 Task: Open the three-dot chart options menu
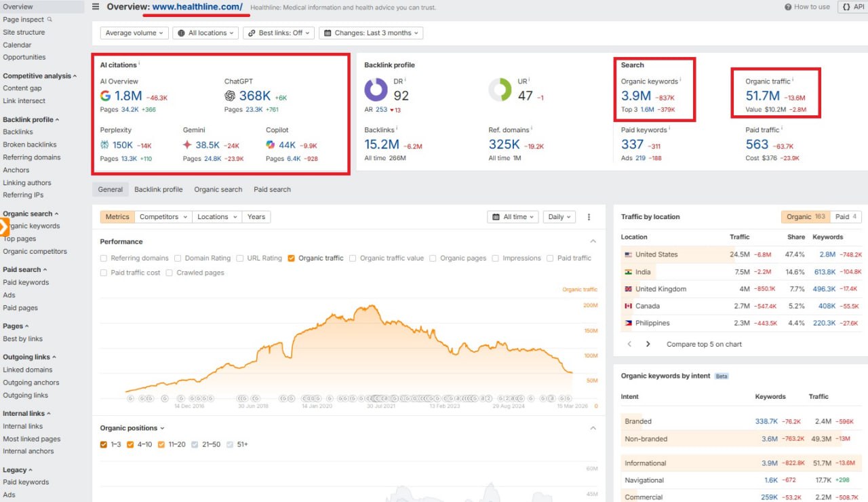click(589, 217)
